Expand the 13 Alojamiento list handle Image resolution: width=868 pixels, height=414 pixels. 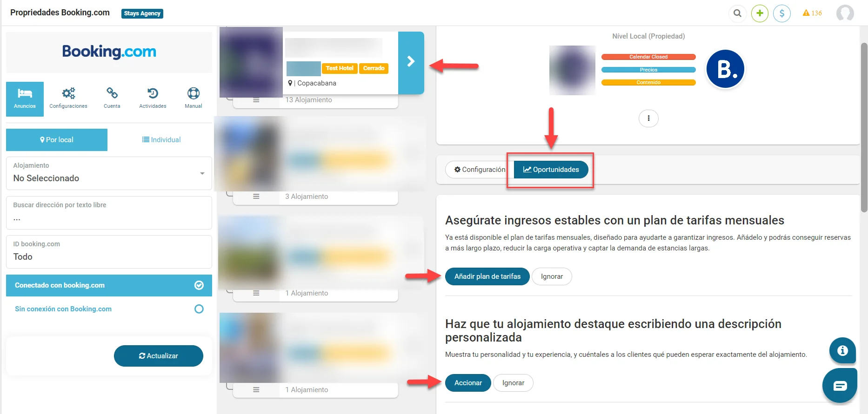pos(256,100)
